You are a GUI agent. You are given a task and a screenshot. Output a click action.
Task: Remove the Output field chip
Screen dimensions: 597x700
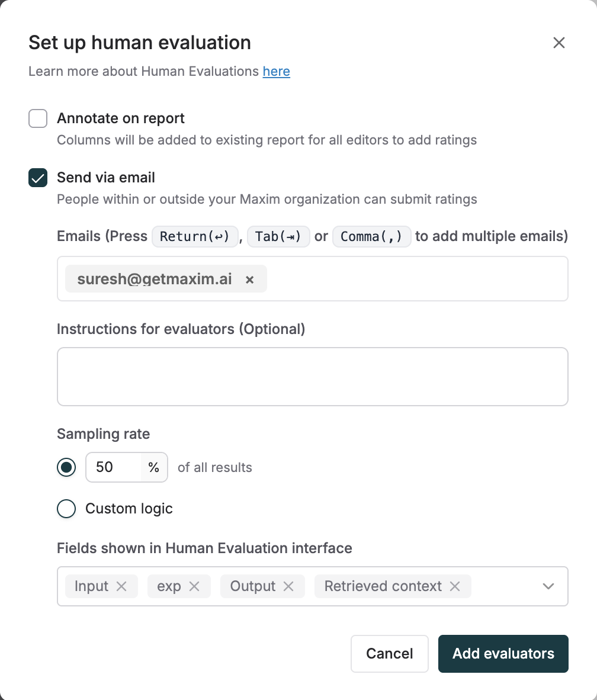pos(288,586)
